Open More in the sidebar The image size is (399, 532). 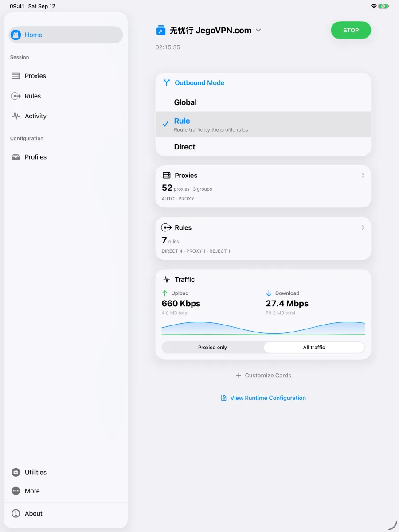66,491
